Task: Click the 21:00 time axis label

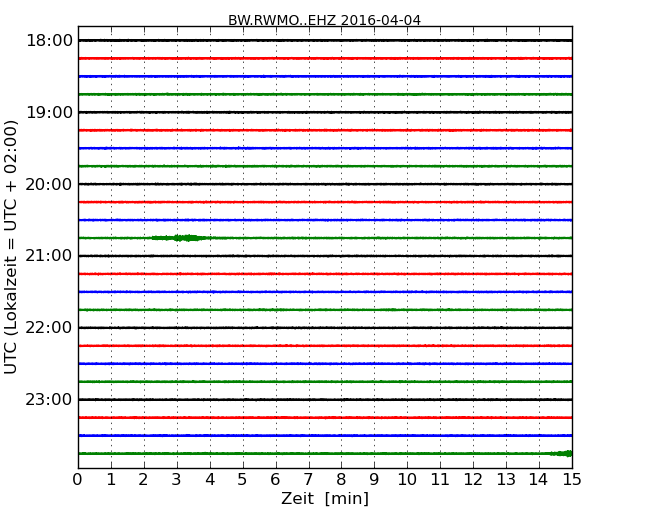Action: pyautogui.click(x=49, y=256)
